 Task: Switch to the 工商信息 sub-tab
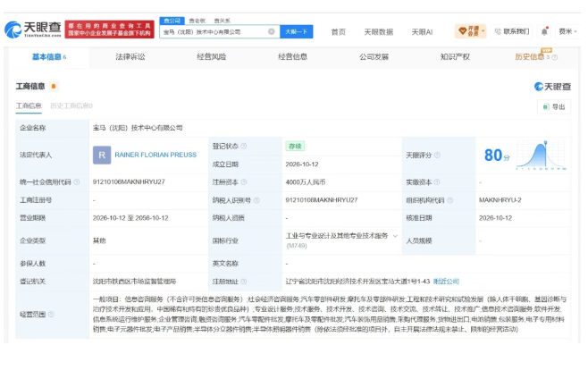click(x=29, y=106)
